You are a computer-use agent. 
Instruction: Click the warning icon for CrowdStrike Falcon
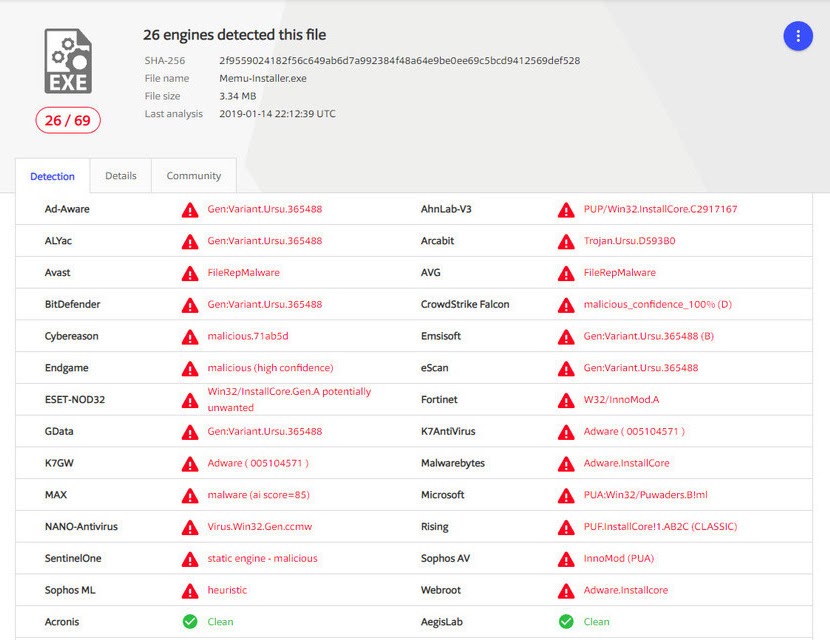point(566,305)
